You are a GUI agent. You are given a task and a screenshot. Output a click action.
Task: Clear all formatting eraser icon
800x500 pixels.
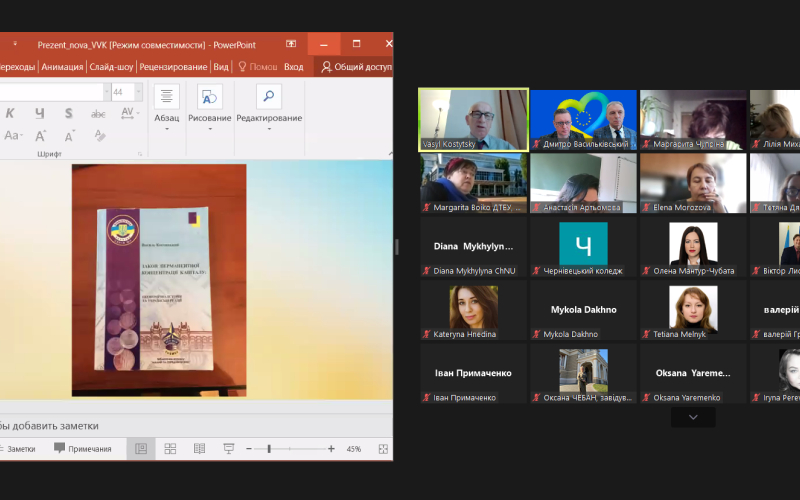(100, 136)
